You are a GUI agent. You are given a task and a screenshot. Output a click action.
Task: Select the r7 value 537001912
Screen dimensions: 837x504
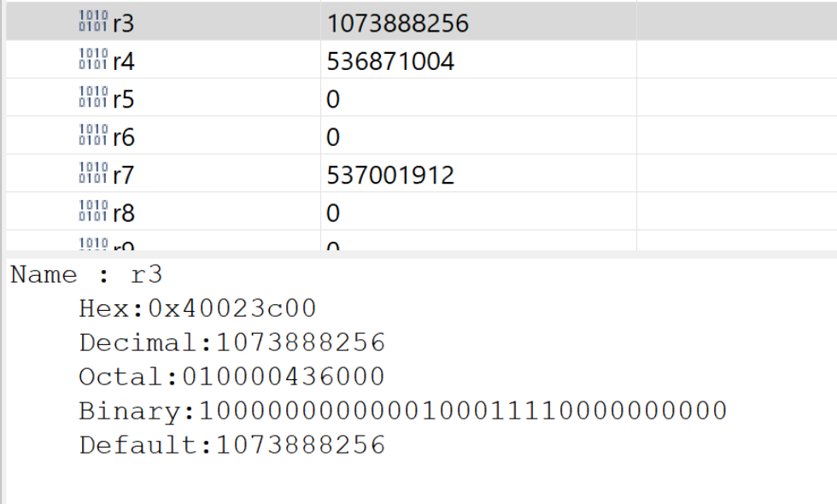coord(390,176)
